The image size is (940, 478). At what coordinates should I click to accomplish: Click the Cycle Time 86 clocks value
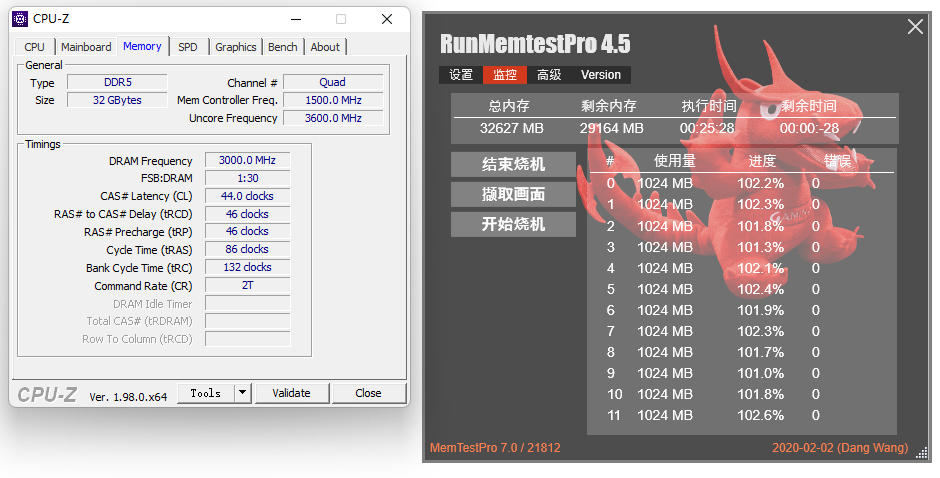point(248,249)
